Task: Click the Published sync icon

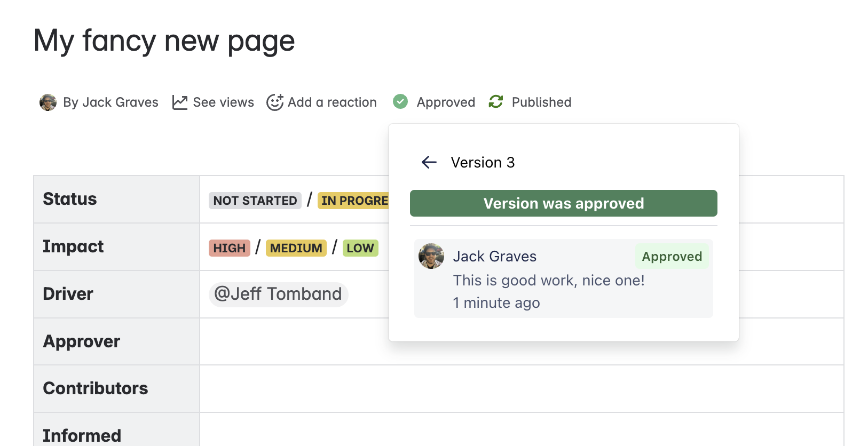Action: pos(496,101)
